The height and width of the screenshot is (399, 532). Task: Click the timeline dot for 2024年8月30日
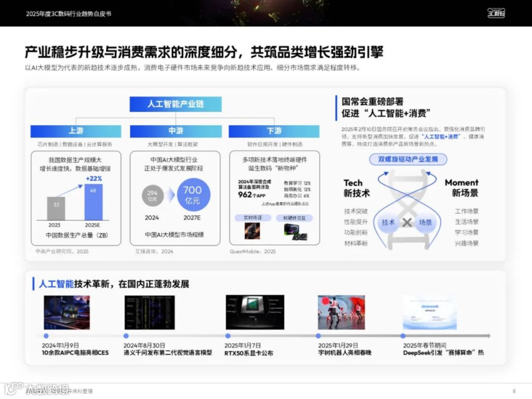coord(126,336)
